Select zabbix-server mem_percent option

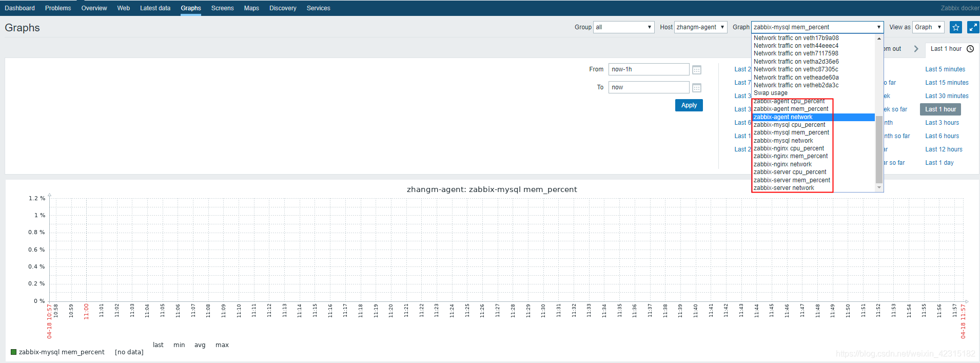[813, 180]
